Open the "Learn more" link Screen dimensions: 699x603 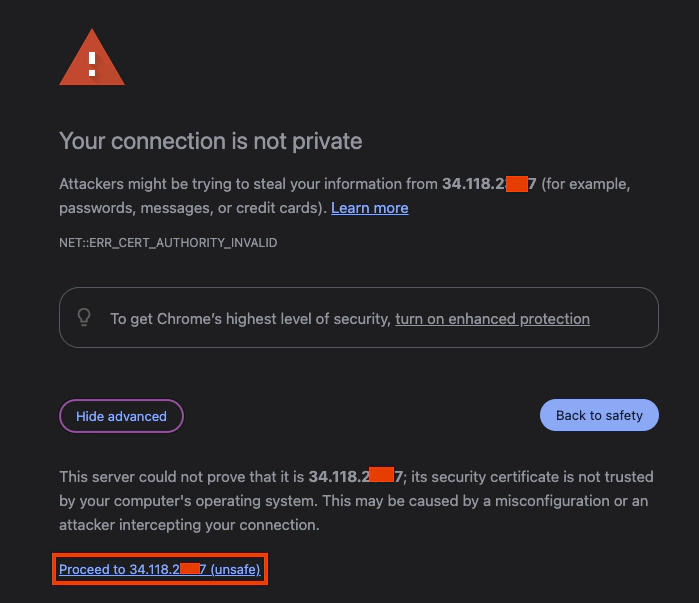369,208
